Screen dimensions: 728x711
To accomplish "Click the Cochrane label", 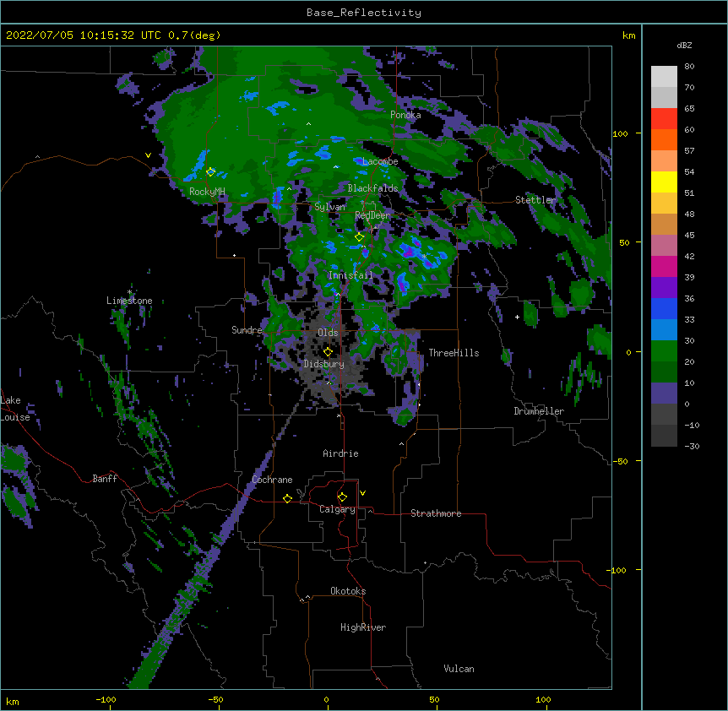I will click(272, 480).
